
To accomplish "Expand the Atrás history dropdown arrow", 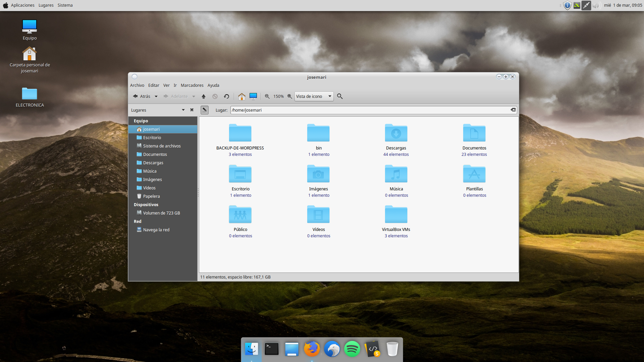I will (x=156, y=97).
